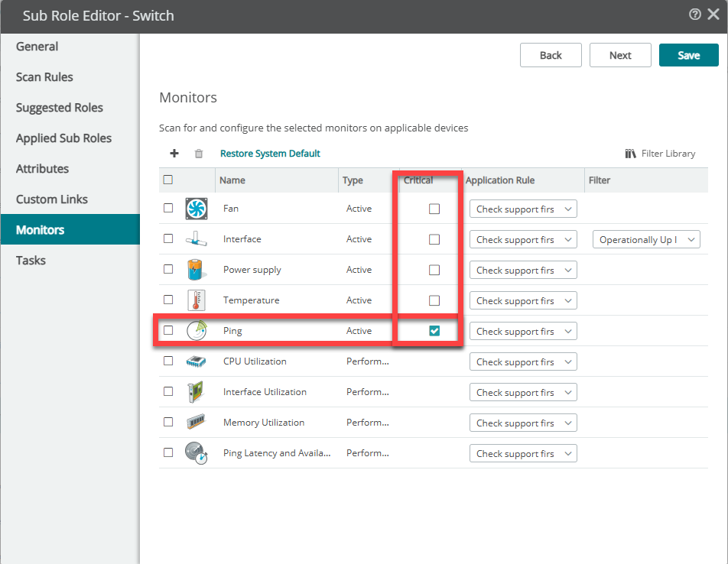Click the Interface Utilization card icon
This screenshot has height=564, width=728.
pyautogui.click(x=196, y=392)
